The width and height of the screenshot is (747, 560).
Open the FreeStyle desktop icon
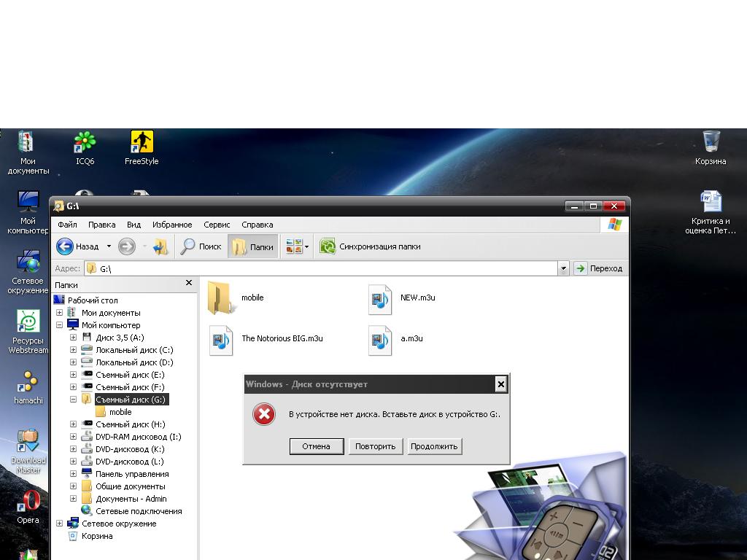pyautogui.click(x=142, y=143)
